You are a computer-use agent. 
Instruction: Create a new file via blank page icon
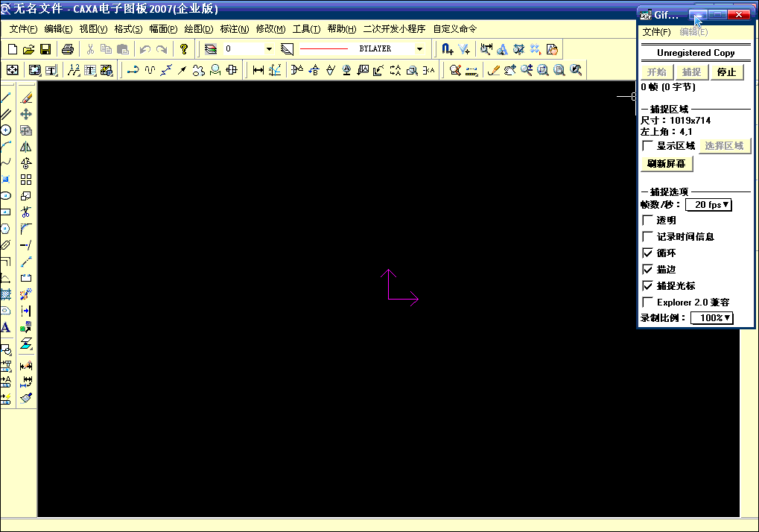click(x=13, y=49)
